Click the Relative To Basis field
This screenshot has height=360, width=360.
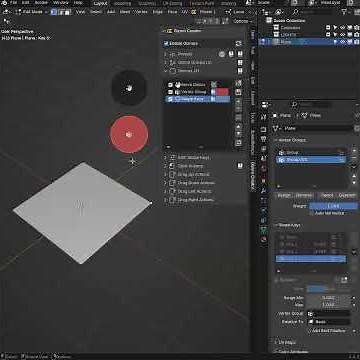[328, 322]
